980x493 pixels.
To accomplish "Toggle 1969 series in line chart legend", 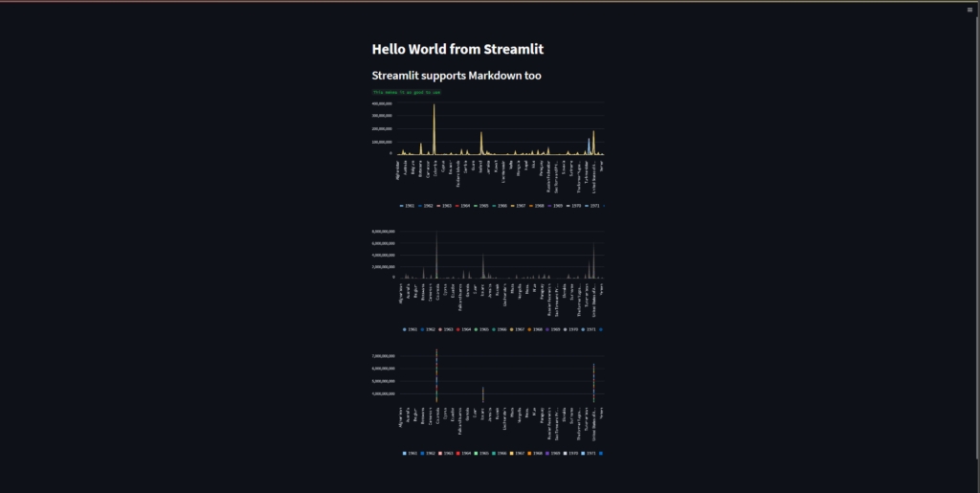I will [556, 206].
